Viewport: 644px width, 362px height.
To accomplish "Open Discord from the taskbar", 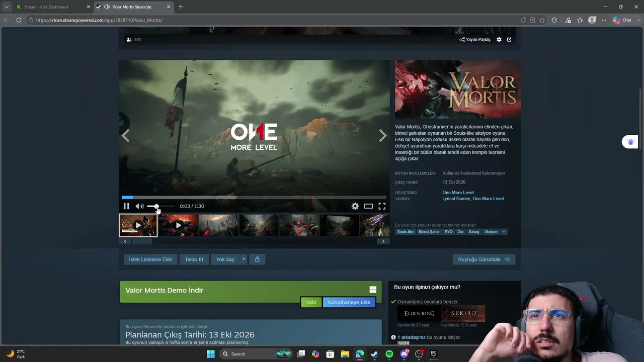I will (x=404, y=354).
